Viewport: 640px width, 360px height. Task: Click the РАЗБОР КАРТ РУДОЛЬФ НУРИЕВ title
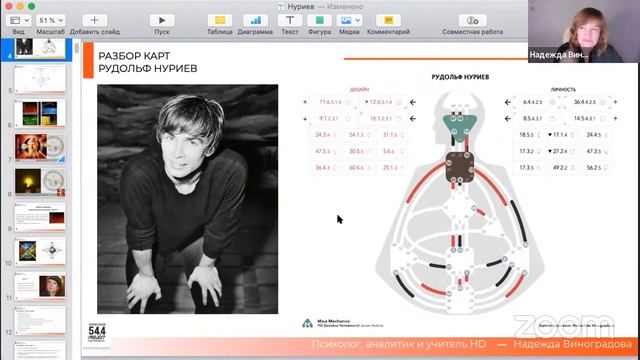[148, 62]
